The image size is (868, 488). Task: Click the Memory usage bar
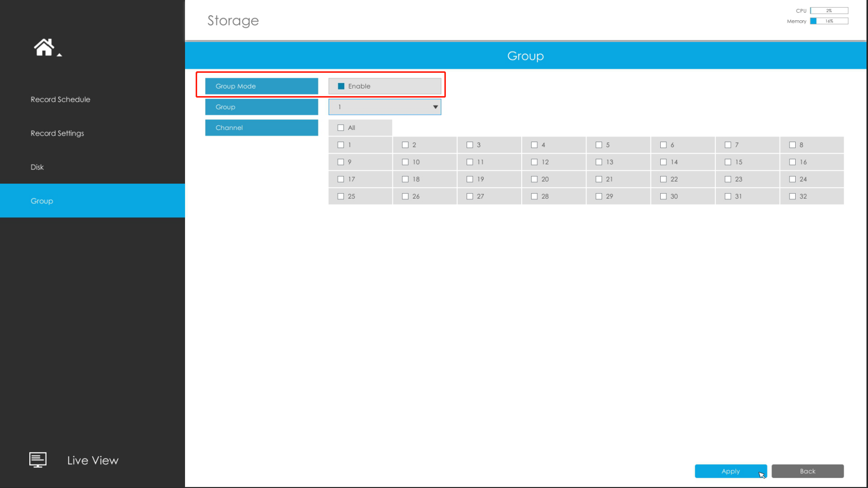829,21
